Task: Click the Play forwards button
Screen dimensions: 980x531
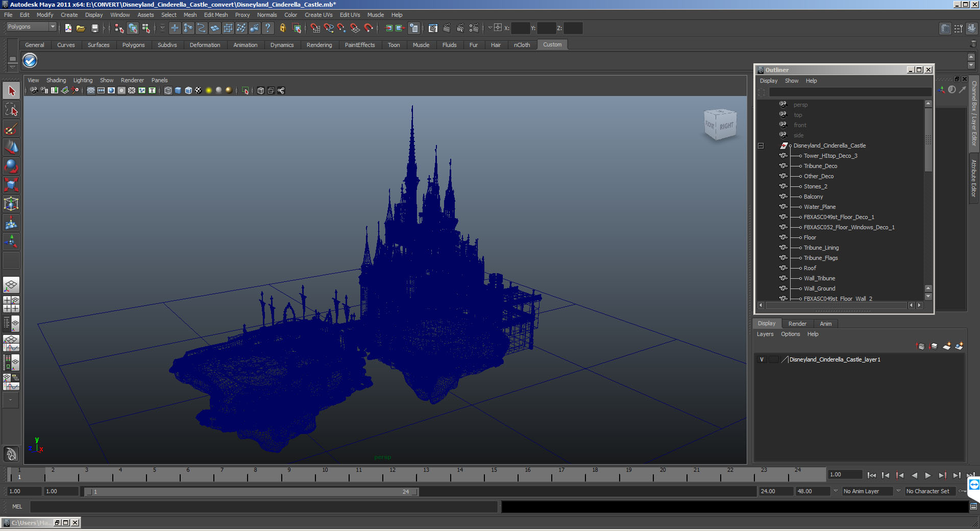Action: click(x=928, y=475)
